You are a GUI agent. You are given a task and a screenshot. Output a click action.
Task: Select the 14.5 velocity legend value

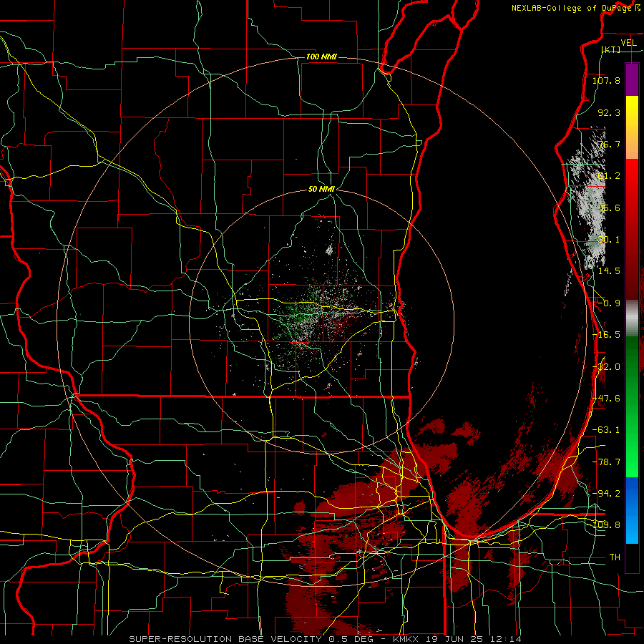pyautogui.click(x=609, y=271)
